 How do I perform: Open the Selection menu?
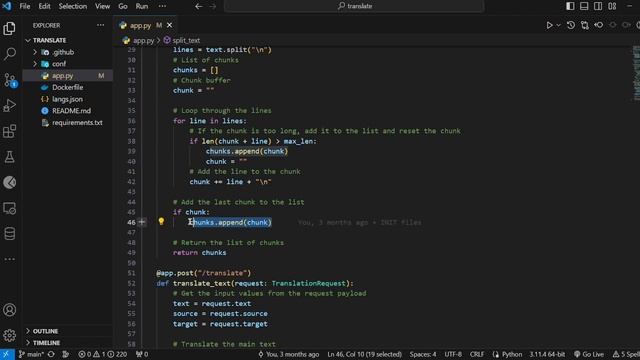(73, 6)
